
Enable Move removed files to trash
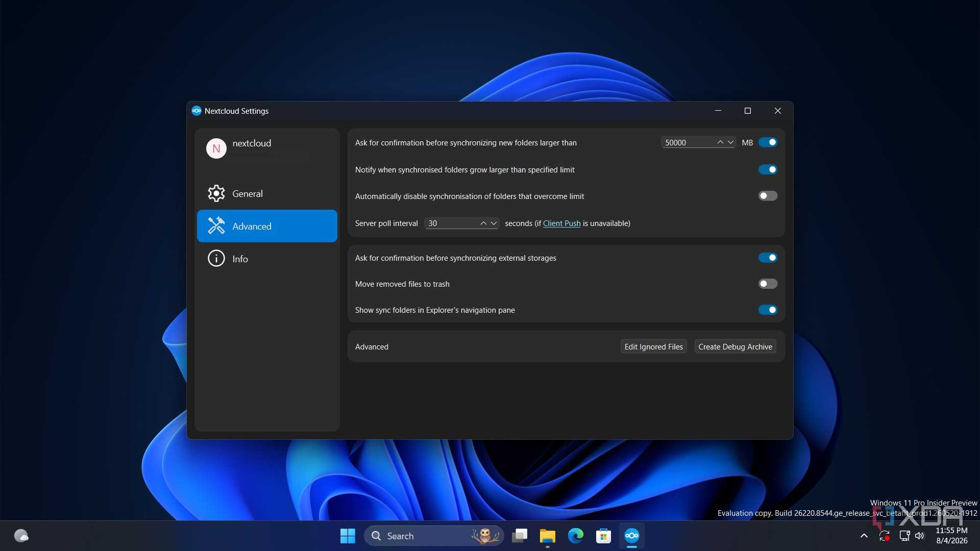click(x=768, y=284)
